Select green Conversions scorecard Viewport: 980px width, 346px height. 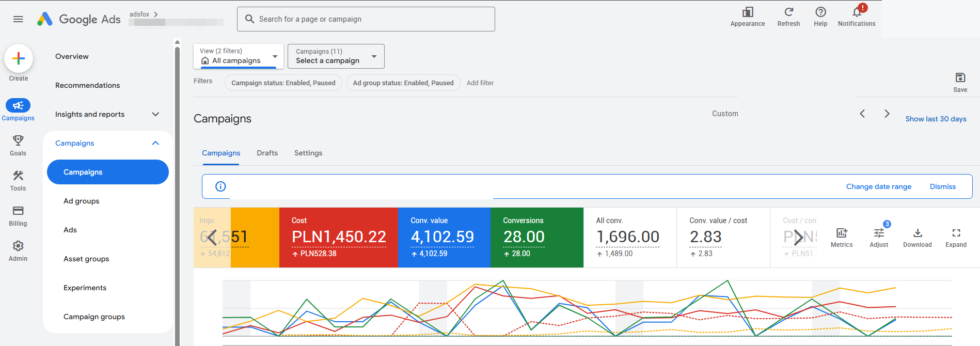click(x=537, y=238)
